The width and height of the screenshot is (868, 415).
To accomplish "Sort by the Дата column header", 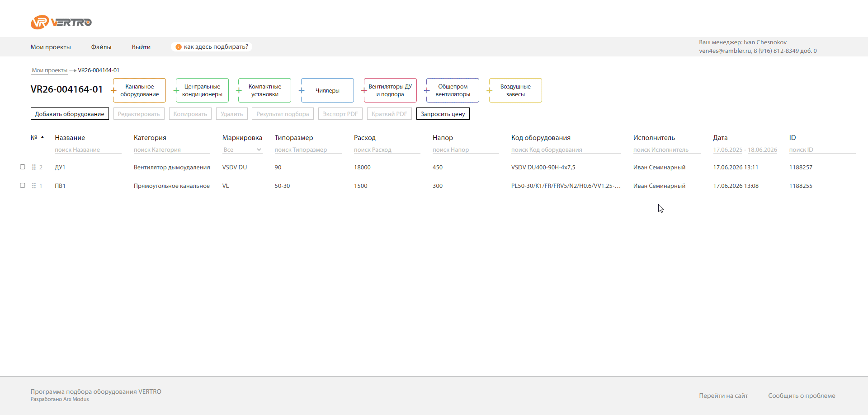I will (721, 138).
